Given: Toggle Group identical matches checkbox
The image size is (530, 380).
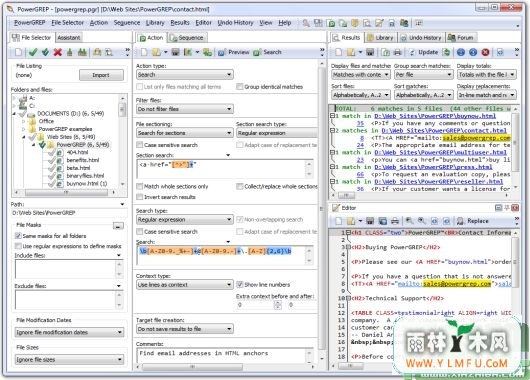Looking at the screenshot, I should (x=240, y=87).
